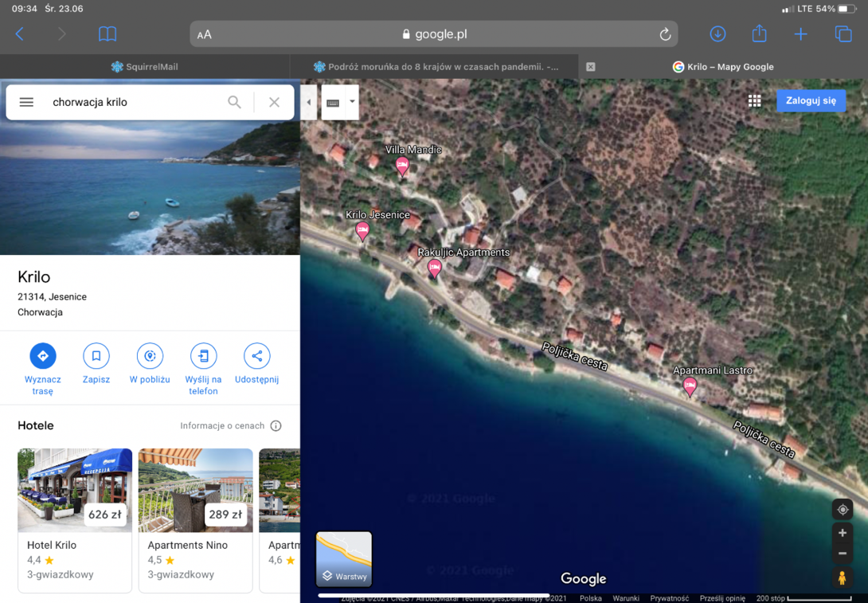Open Google apps grid icon
This screenshot has height=603, width=868.
tap(754, 101)
